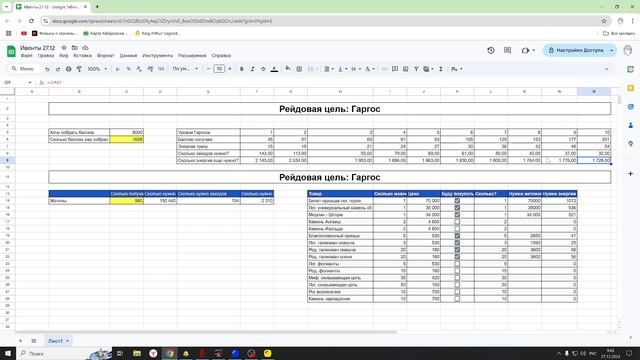Open the 100% zoom dropdown
Image resolution: width=640 pixels, height=360 pixels.
pos(97,69)
